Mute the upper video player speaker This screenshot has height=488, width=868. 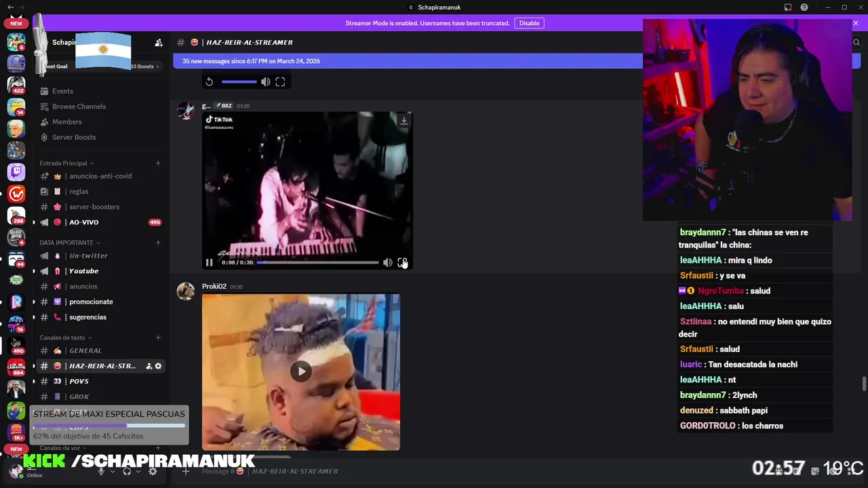click(265, 82)
